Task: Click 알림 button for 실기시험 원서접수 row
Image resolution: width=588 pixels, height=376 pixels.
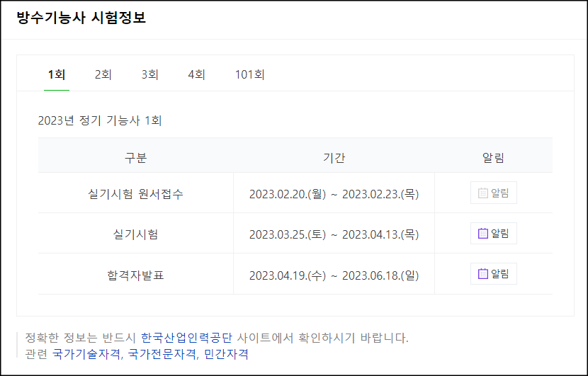Action: coord(494,193)
